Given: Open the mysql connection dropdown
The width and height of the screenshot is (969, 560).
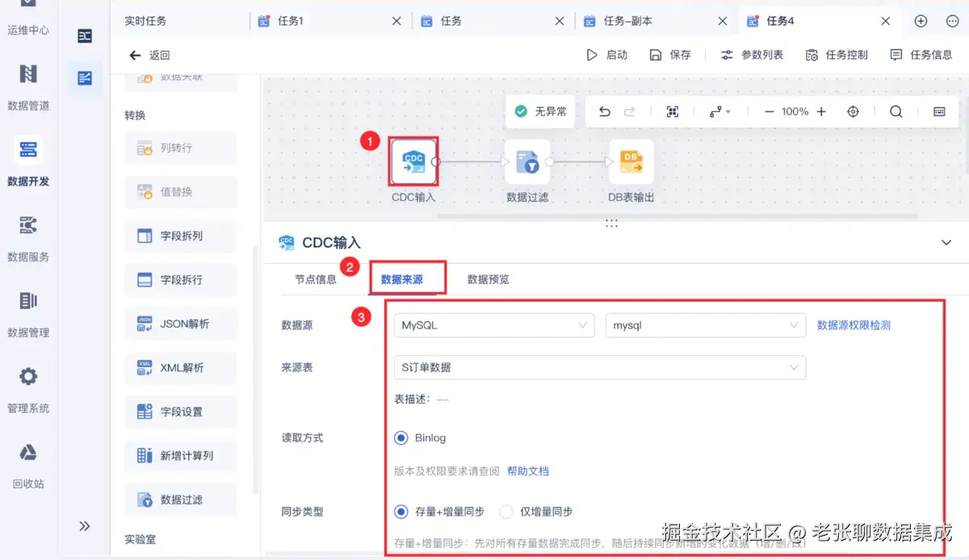Looking at the screenshot, I should (706, 325).
